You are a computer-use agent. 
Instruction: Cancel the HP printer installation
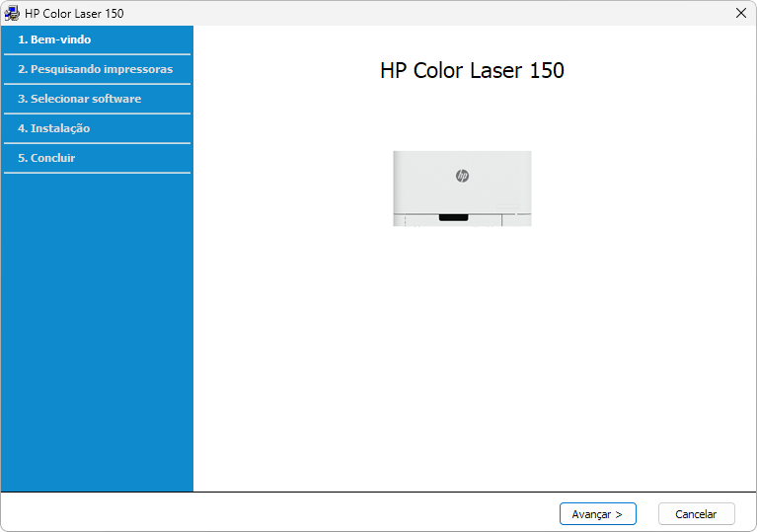pos(696,513)
